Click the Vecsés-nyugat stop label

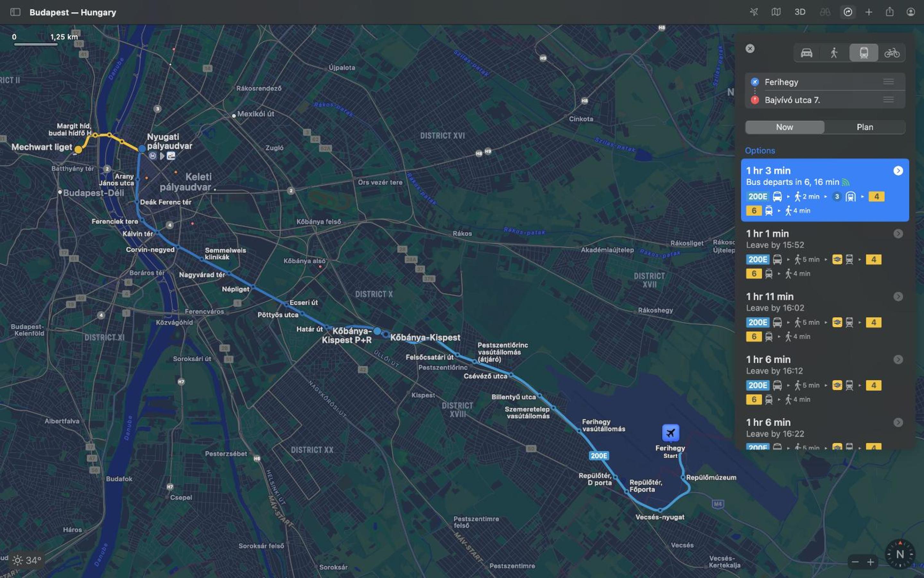point(659,517)
